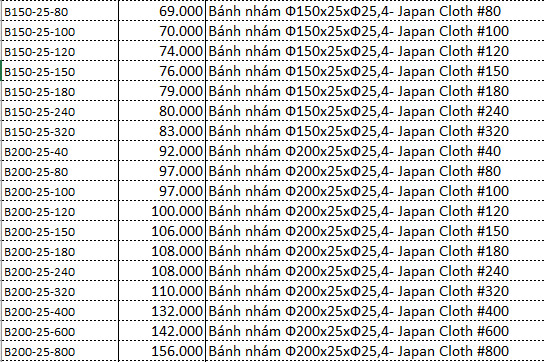Click the price cell showing 69.000
This screenshot has width=545, height=362.
162,11
